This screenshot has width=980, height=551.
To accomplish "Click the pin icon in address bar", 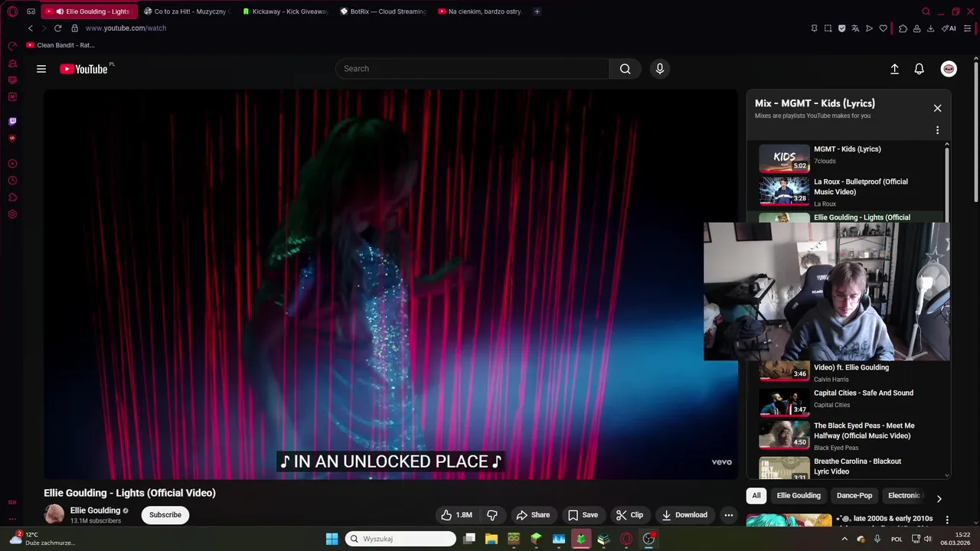I will click(814, 28).
